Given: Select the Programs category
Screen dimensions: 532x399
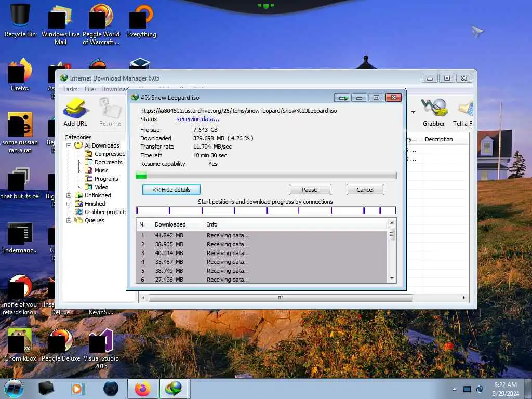Looking at the screenshot, I should pyautogui.click(x=102, y=179).
